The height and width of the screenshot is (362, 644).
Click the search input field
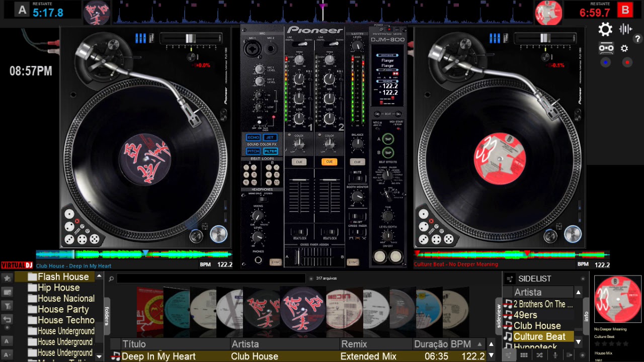pyautogui.click(x=211, y=279)
